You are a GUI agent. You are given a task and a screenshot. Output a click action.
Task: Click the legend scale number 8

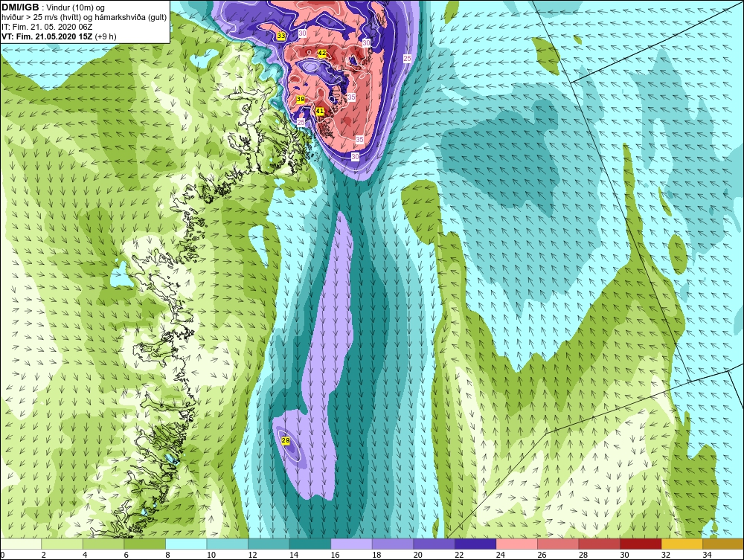(x=168, y=555)
